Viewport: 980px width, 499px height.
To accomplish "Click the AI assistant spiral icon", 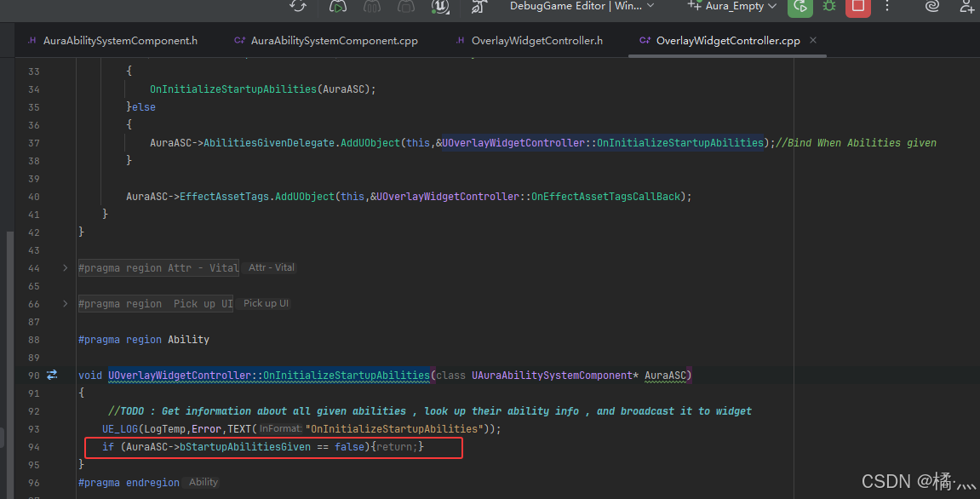I will [x=931, y=6].
